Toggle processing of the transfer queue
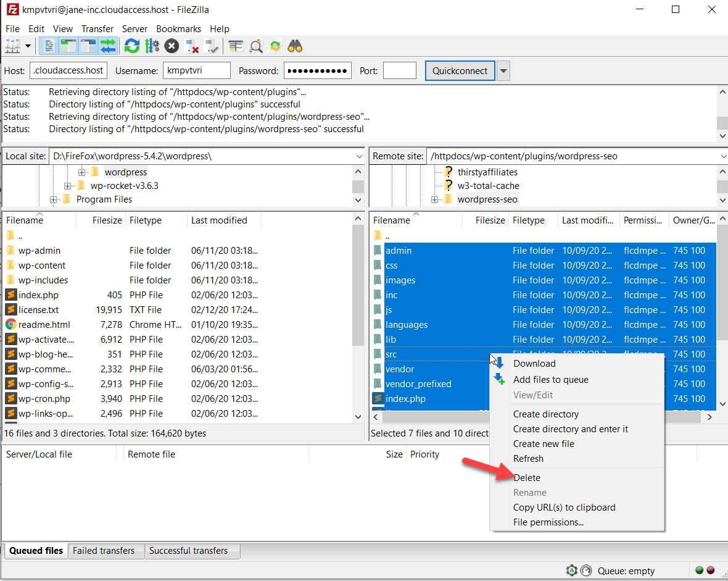Image resolution: width=728 pixels, height=581 pixels. [152, 46]
